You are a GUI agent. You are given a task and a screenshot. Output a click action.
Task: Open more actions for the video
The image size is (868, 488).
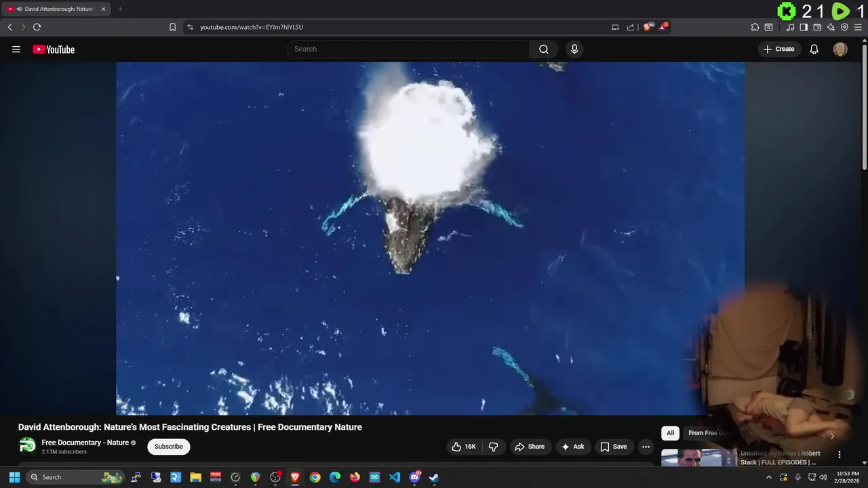point(646,447)
